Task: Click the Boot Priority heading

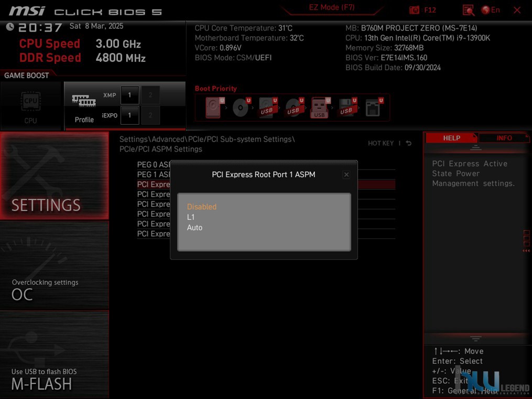Action: click(215, 89)
